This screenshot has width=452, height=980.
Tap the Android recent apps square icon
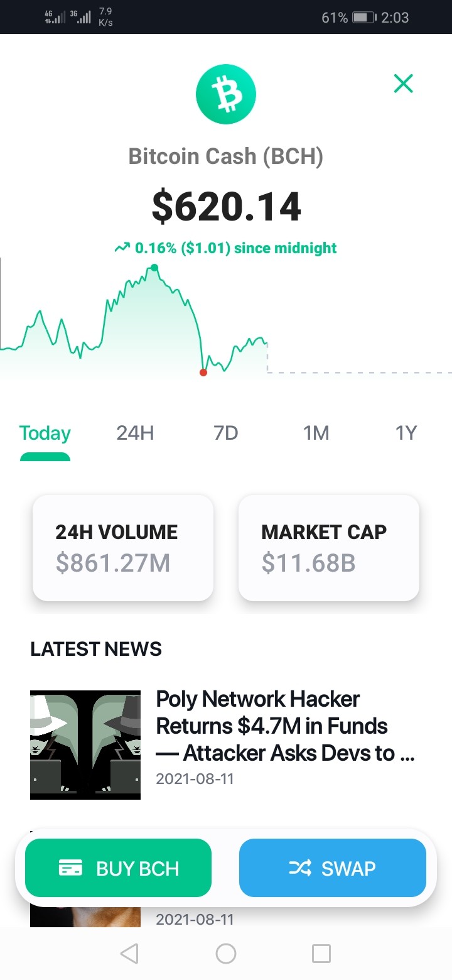click(x=321, y=954)
